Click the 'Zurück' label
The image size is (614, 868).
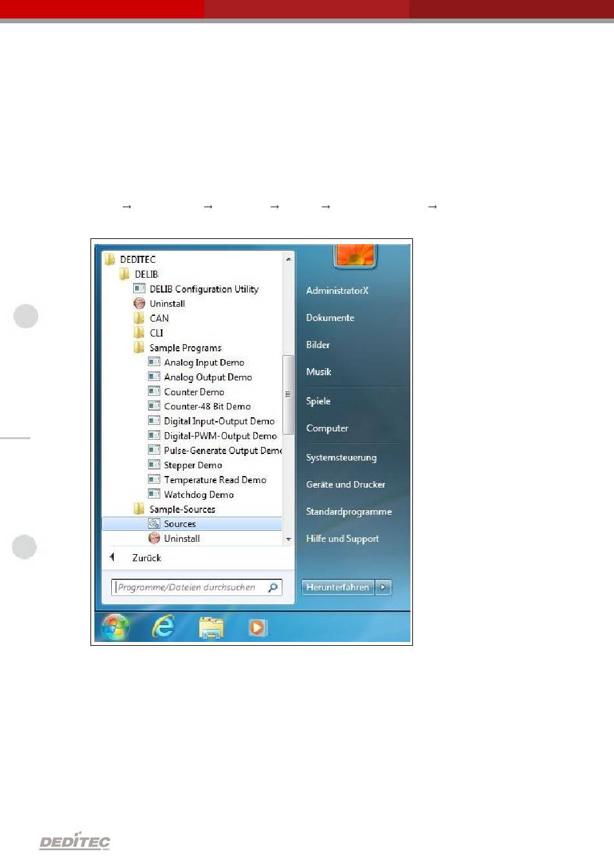tap(147, 557)
